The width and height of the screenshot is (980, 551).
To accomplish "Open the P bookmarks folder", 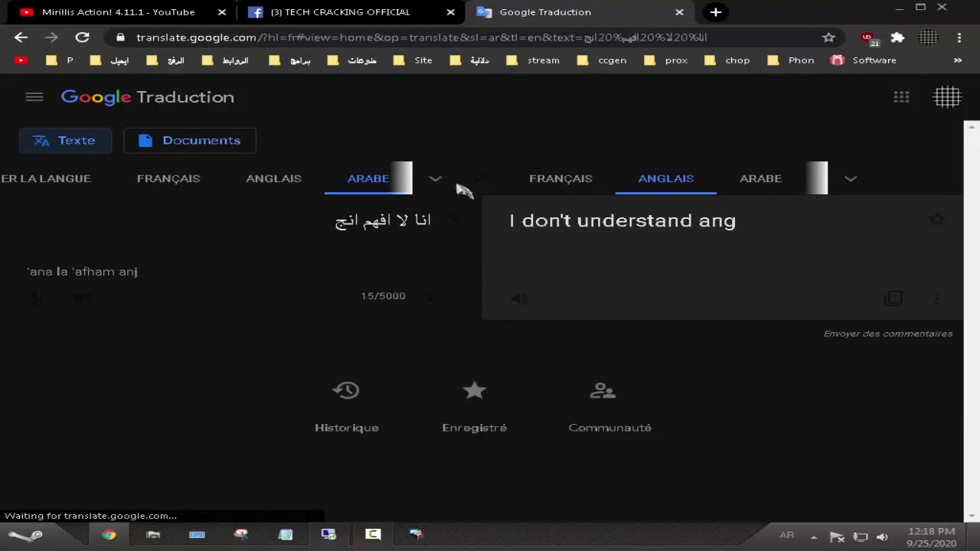I will tap(60, 60).
